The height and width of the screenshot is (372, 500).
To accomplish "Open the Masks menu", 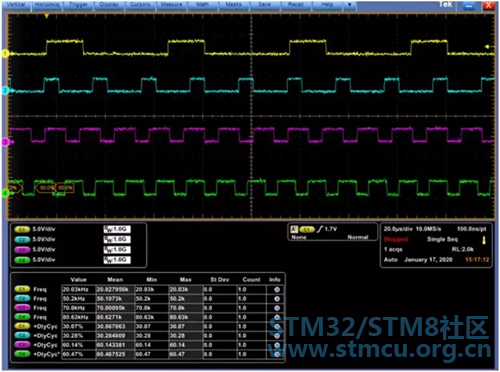I will (233, 5).
